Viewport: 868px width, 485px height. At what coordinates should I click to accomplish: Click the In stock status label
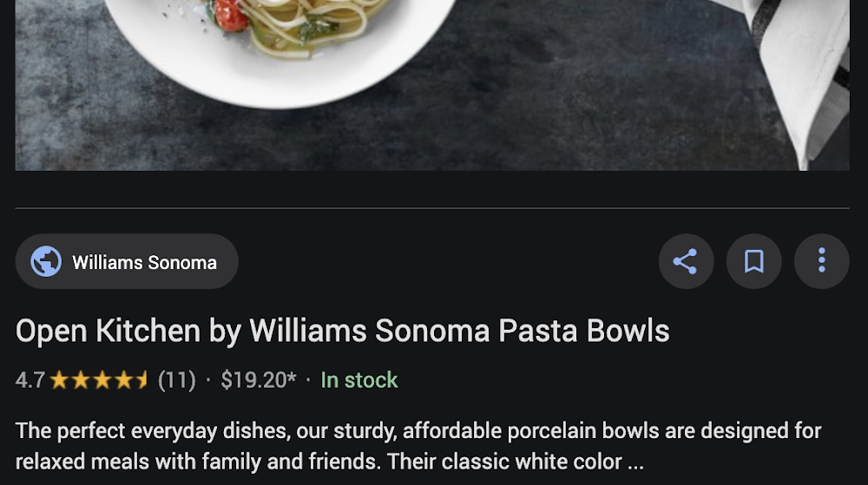tap(359, 380)
